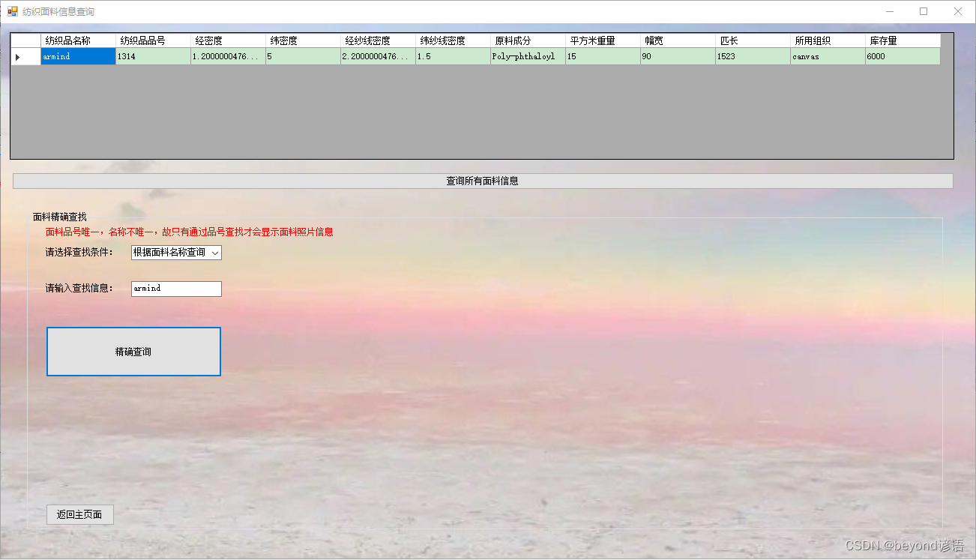Minimize the 纺织面料信息查询 window

pyautogui.click(x=889, y=12)
